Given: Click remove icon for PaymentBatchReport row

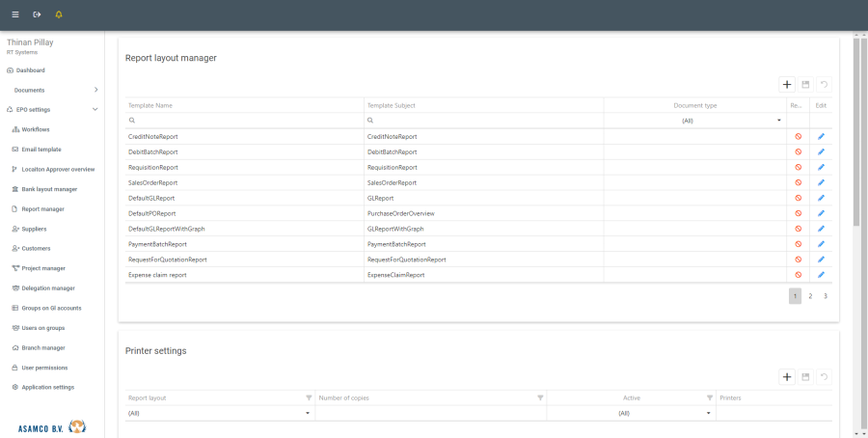Looking at the screenshot, I should 798,244.
